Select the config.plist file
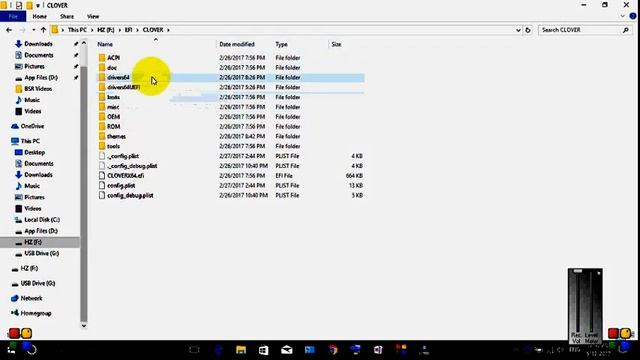640x360 pixels. [121, 185]
